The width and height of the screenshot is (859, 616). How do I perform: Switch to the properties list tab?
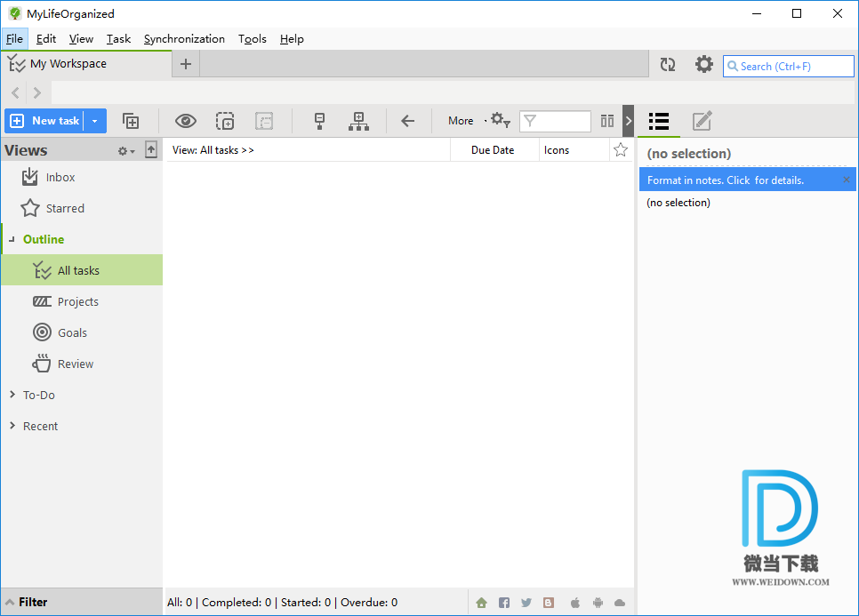click(659, 121)
